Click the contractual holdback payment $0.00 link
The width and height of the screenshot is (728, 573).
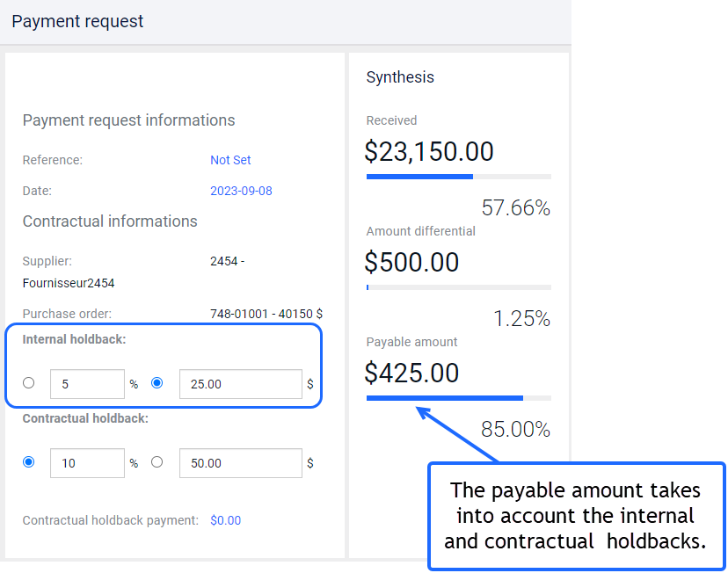coord(226,520)
